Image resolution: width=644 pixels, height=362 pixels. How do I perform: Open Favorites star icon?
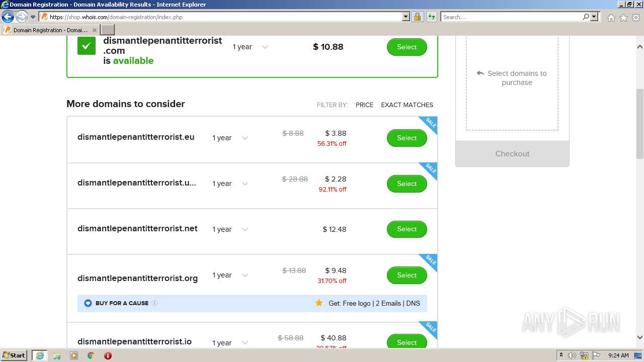click(623, 18)
